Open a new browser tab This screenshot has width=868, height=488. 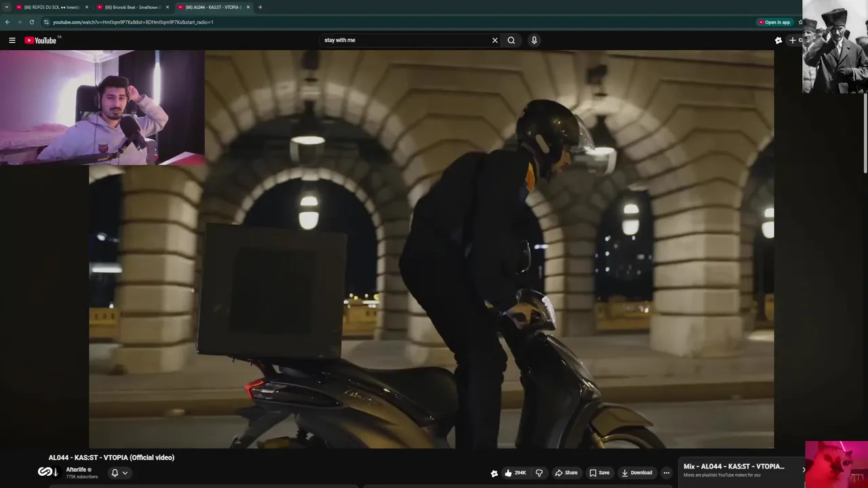[x=260, y=7]
